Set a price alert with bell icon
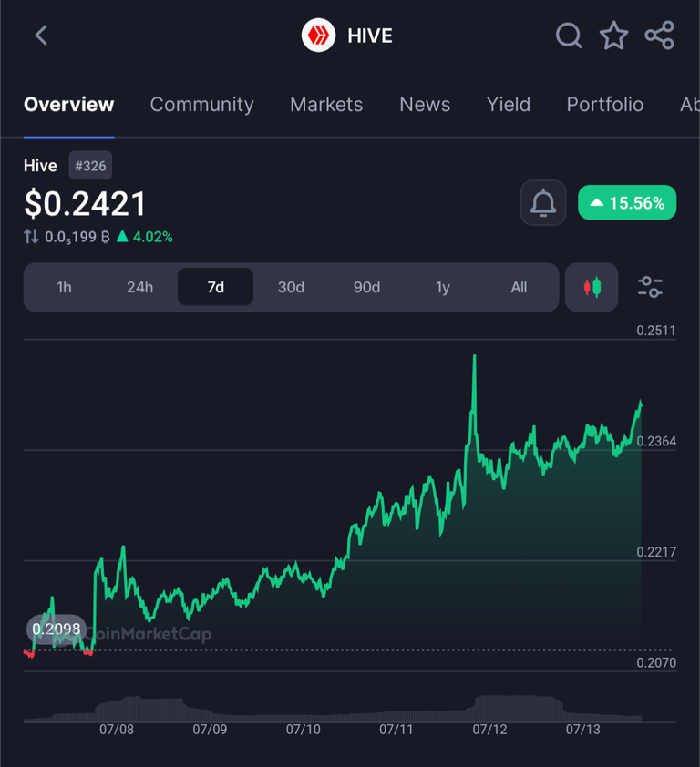 tap(543, 203)
